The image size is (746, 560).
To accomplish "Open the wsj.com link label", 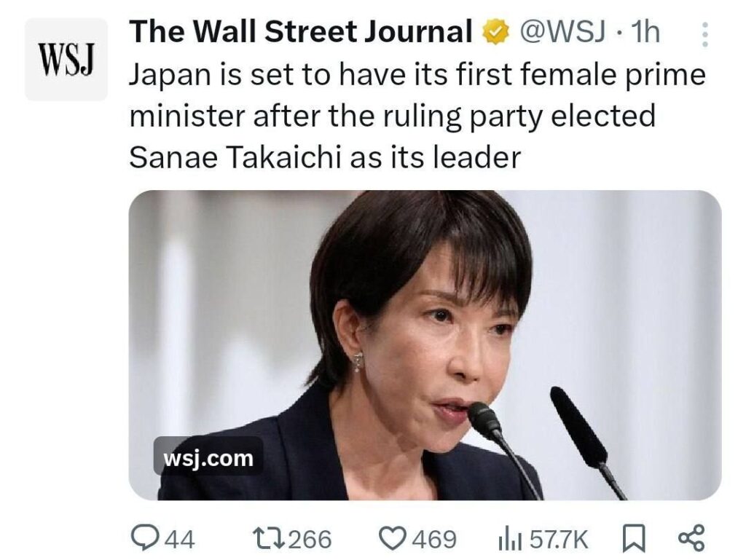I will [208, 458].
